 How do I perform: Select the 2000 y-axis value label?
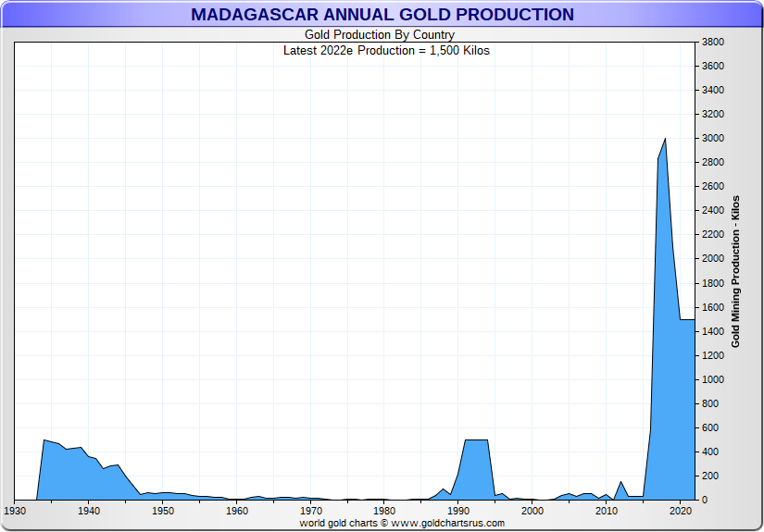click(x=713, y=259)
